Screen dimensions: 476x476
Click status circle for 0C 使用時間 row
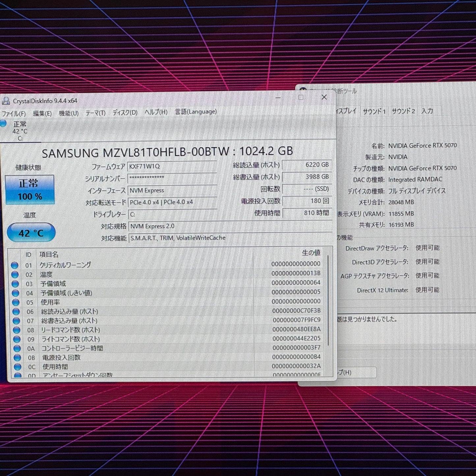point(18,367)
